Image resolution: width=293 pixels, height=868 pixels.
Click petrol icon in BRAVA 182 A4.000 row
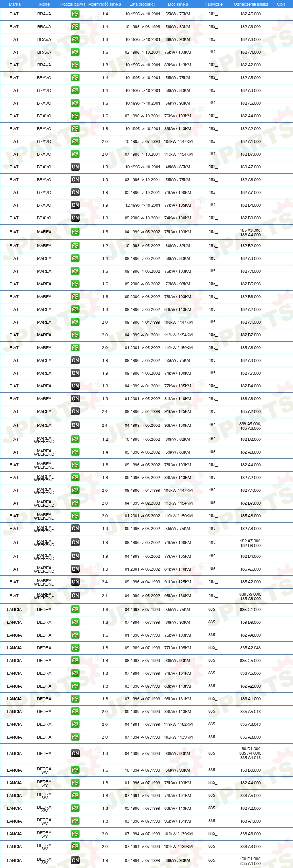tap(75, 52)
